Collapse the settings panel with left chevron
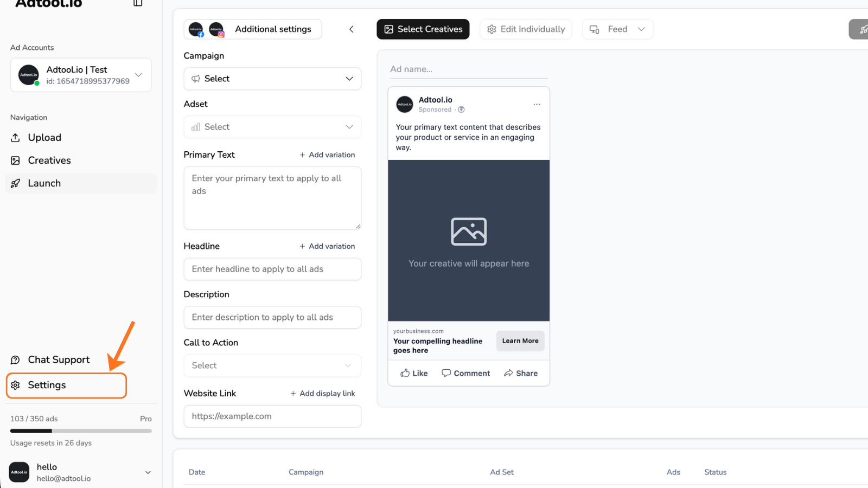 352,29
